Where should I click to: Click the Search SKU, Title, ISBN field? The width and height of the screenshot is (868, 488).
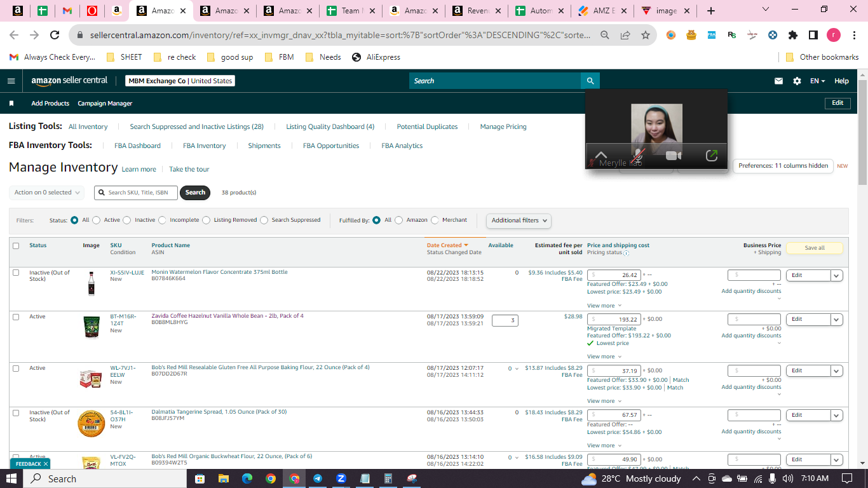click(135, 193)
